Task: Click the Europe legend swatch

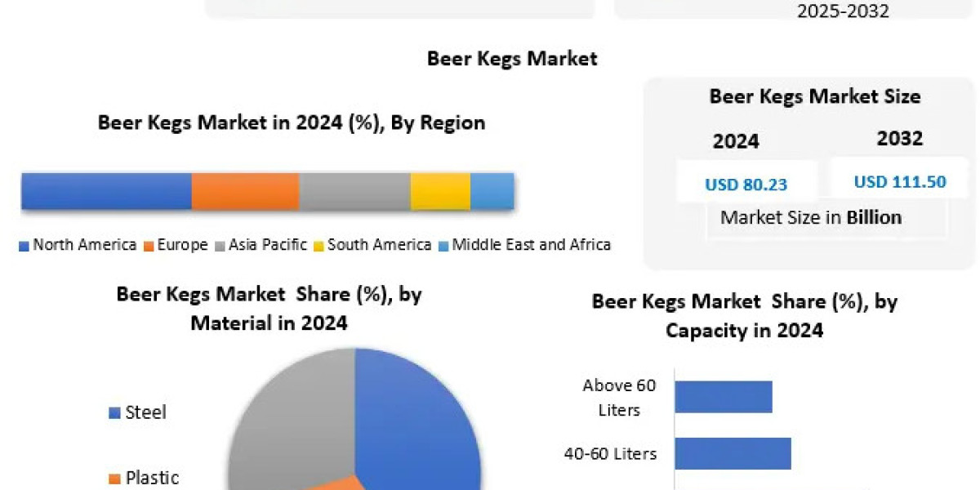Action: [x=149, y=246]
